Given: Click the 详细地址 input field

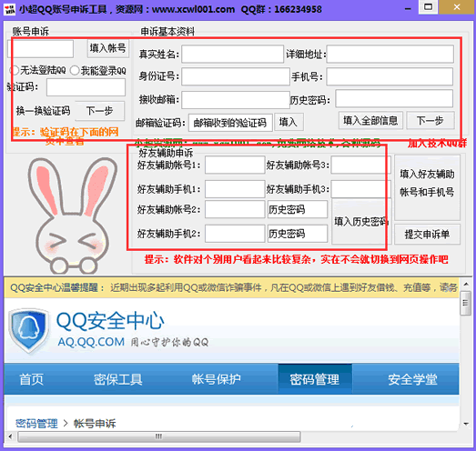Looking at the screenshot, I should click(x=390, y=54).
